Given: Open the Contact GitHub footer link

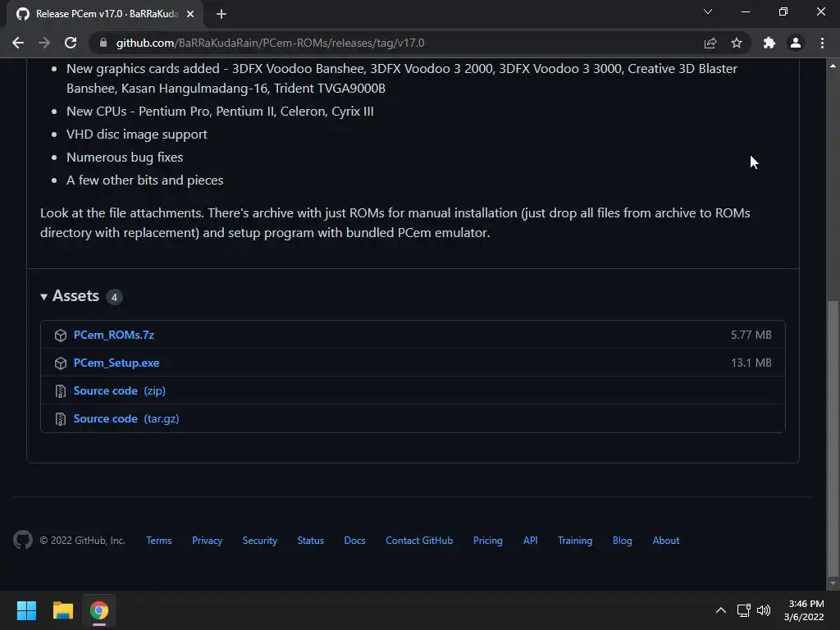Looking at the screenshot, I should click(x=419, y=541).
